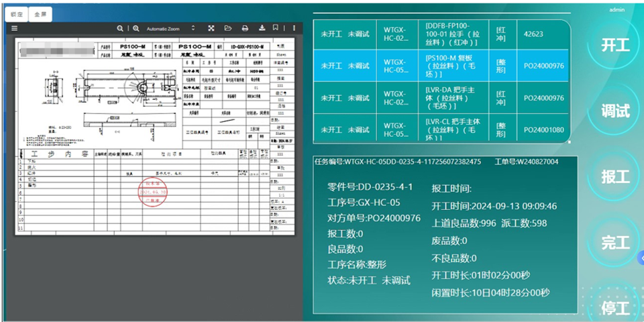Image resolution: width=644 pixels, height=322 pixels.
Task: Click 状态:未开工 未调试 in details panel
Action: pyautogui.click(x=369, y=280)
